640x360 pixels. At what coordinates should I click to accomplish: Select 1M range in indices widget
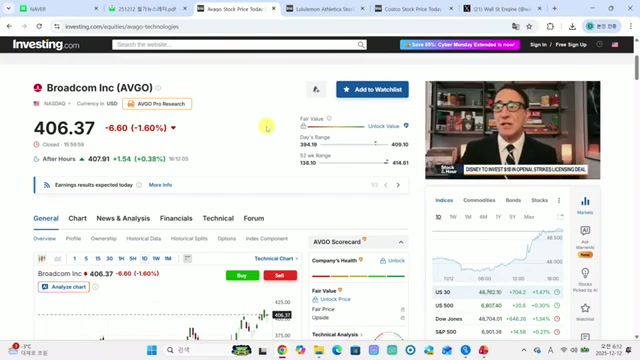tap(468, 217)
